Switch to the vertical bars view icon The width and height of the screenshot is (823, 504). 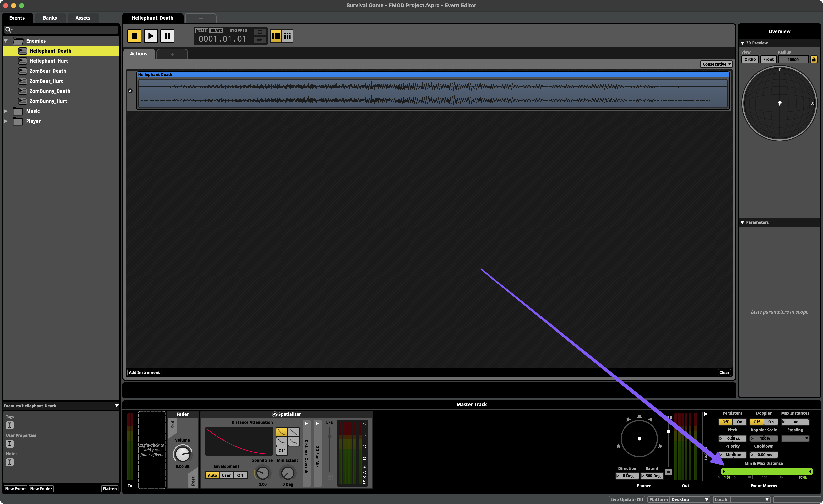287,36
